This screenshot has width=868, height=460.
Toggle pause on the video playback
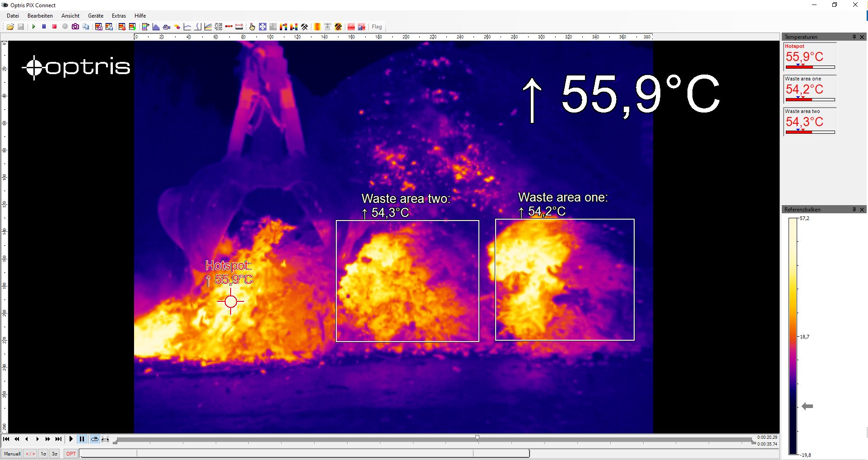(82, 439)
